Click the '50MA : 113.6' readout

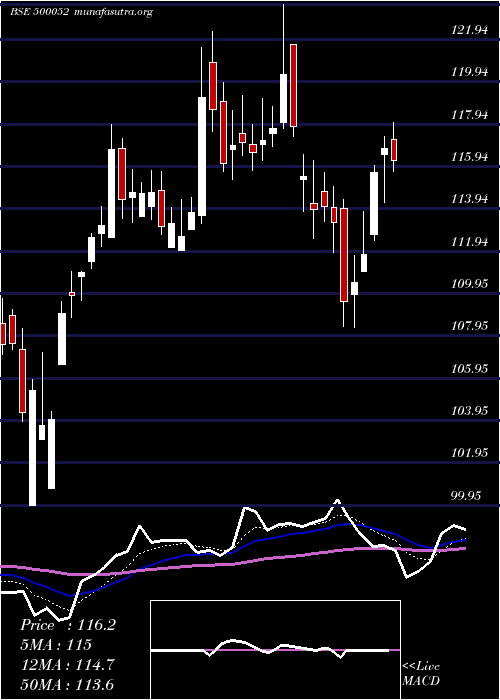(x=67, y=684)
